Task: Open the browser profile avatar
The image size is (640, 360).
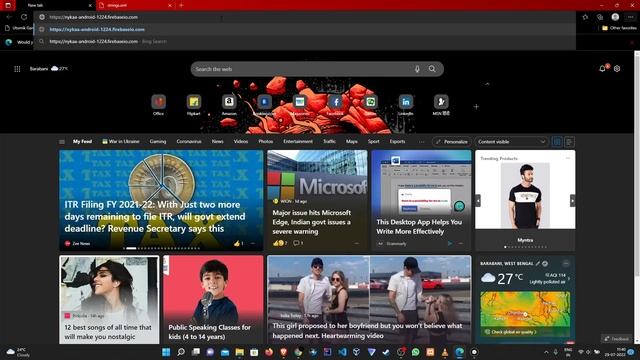Action: coord(615,17)
